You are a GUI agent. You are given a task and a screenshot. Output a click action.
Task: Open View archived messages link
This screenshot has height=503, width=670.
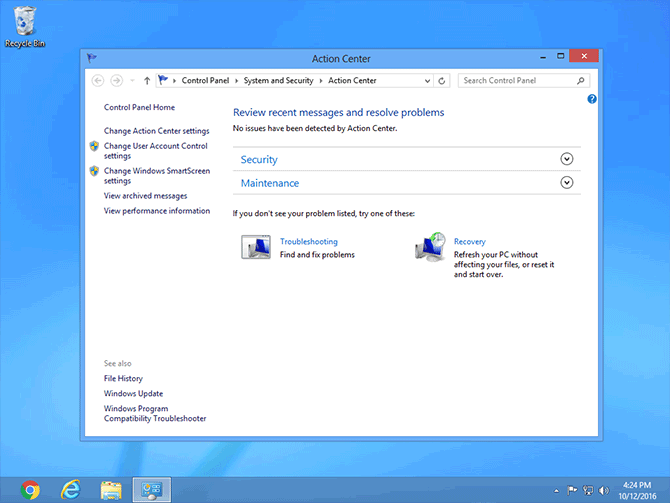coord(145,196)
